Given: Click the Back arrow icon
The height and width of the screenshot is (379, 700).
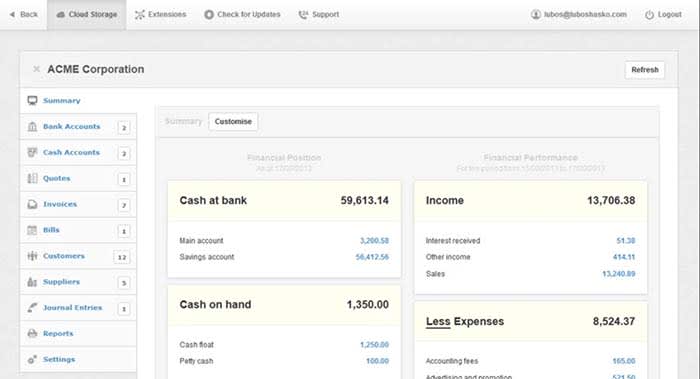Looking at the screenshot, I should (x=12, y=14).
